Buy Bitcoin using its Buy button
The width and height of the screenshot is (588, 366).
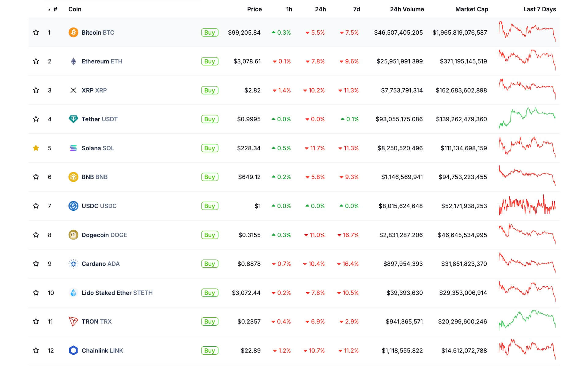pos(210,32)
